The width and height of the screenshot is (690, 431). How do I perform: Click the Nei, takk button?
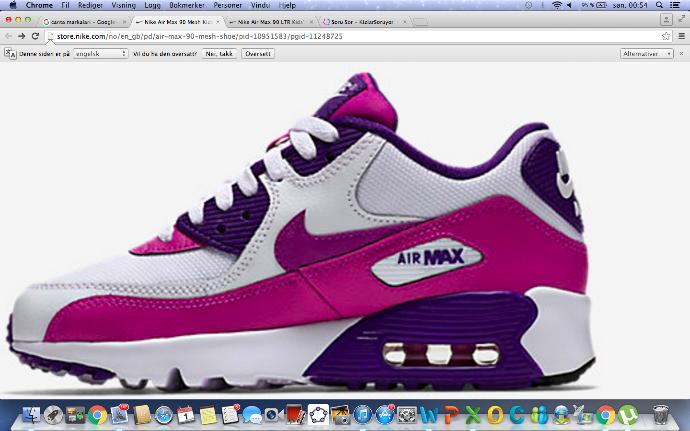(219, 54)
